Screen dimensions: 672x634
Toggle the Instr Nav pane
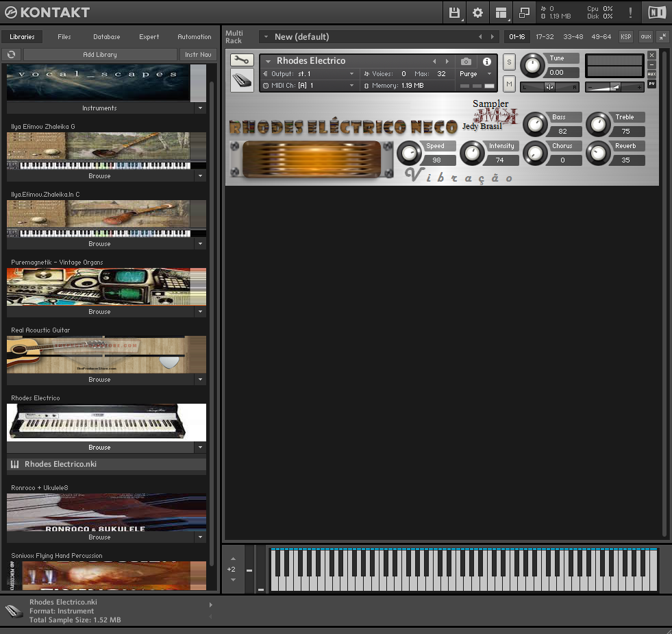198,54
